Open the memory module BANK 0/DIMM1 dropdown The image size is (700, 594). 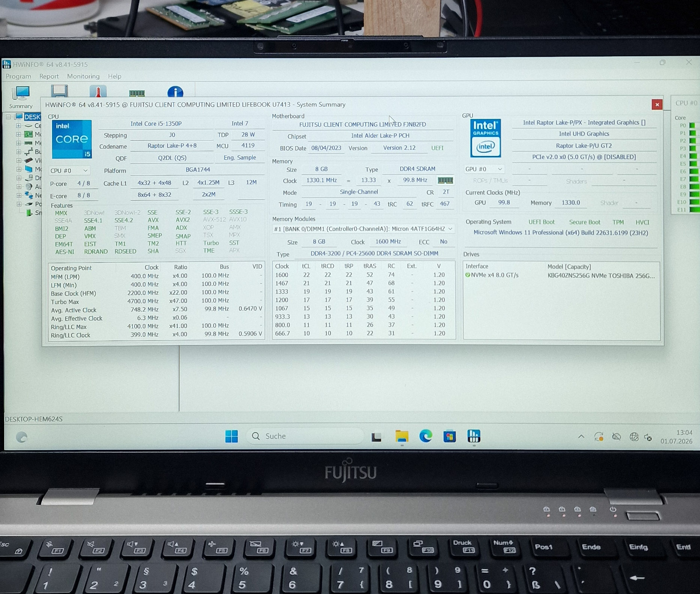(363, 228)
